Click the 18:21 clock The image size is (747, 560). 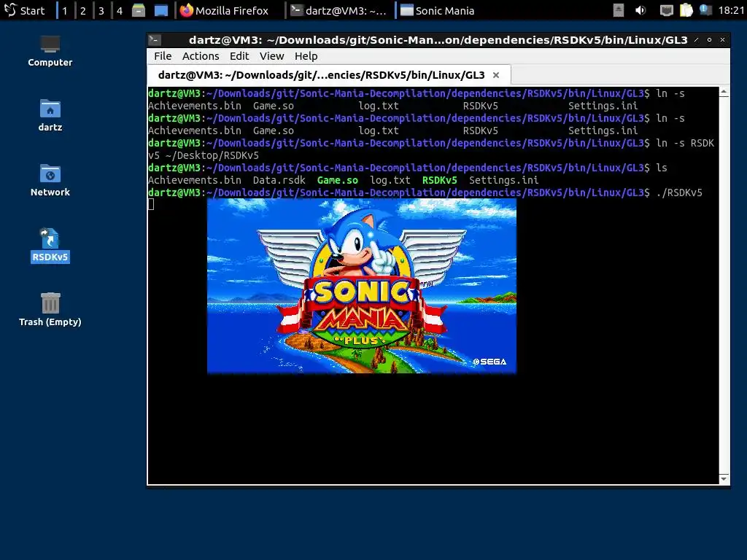pyautogui.click(x=731, y=10)
